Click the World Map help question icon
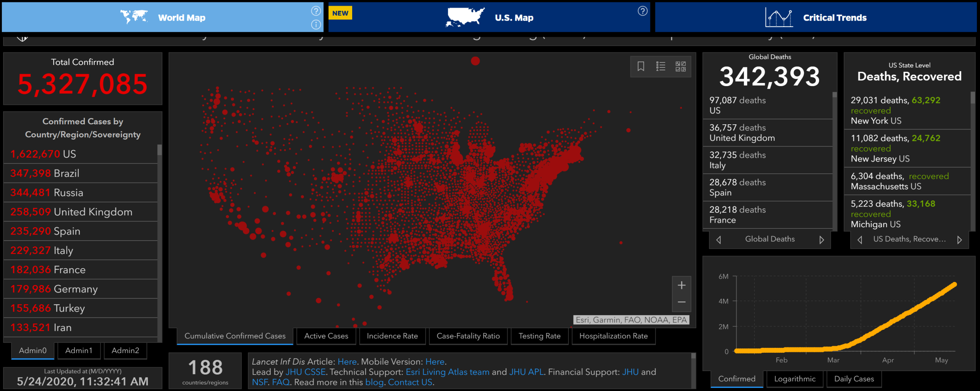The image size is (980, 391). 316,11
